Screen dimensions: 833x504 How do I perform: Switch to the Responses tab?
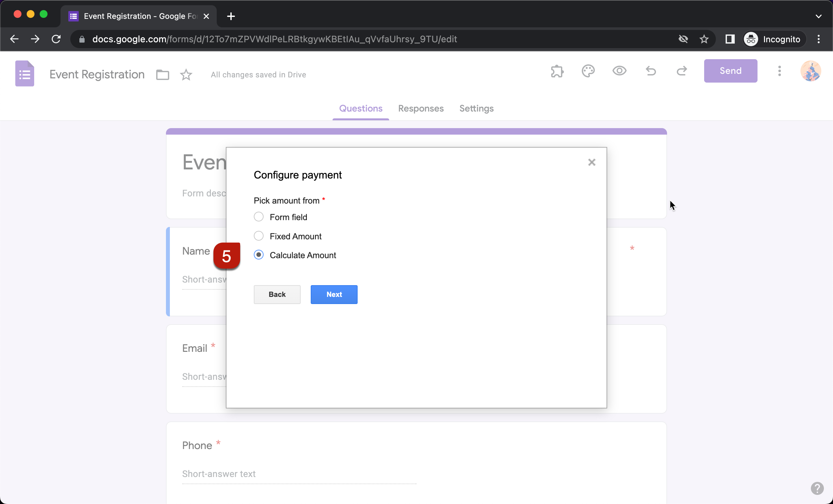pos(420,108)
